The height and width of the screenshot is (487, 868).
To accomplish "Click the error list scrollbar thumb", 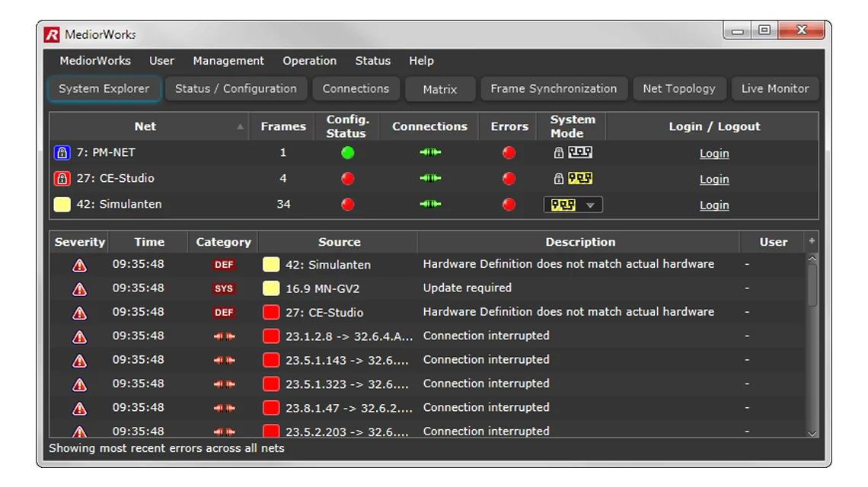I will (x=812, y=285).
